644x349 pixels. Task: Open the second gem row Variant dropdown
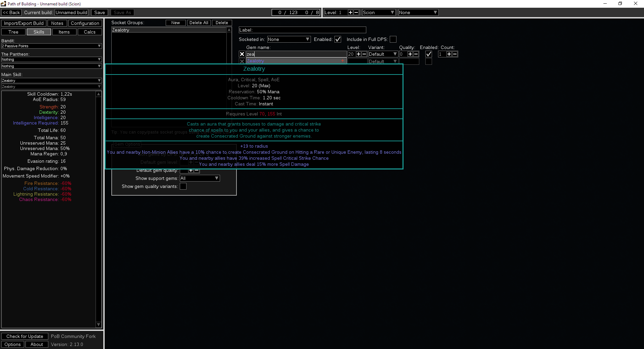click(383, 61)
